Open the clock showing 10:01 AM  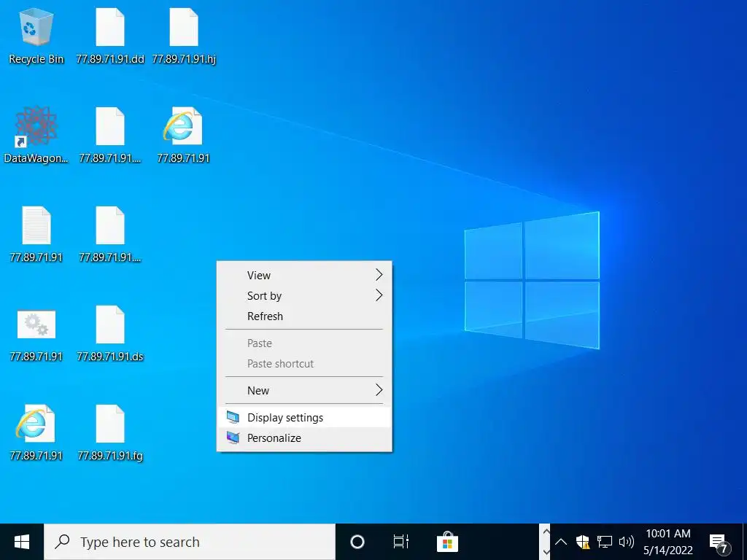[x=668, y=542]
